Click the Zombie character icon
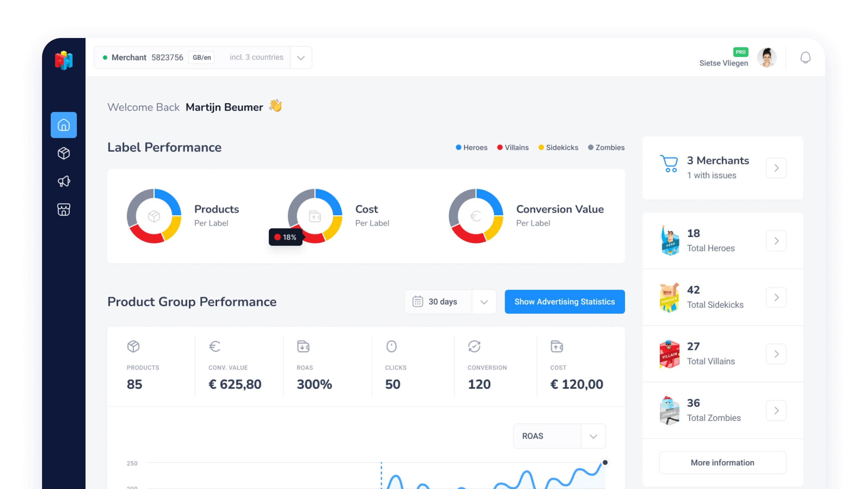 coord(669,411)
